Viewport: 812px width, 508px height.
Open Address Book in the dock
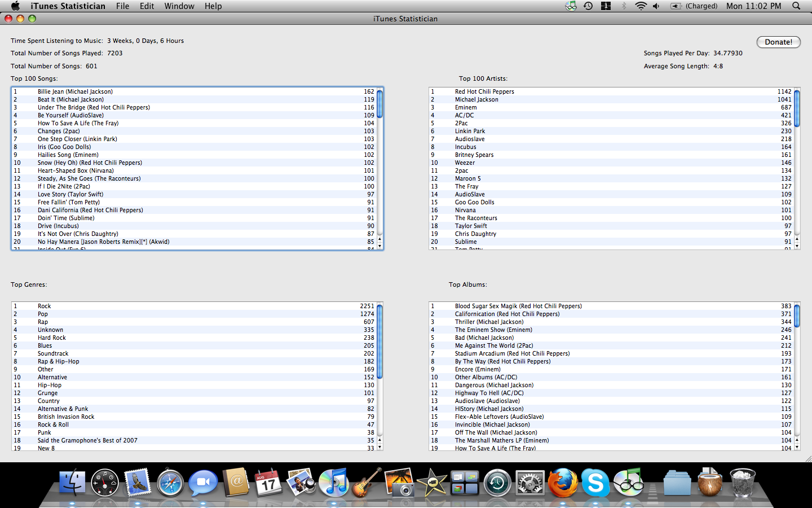tap(236, 482)
